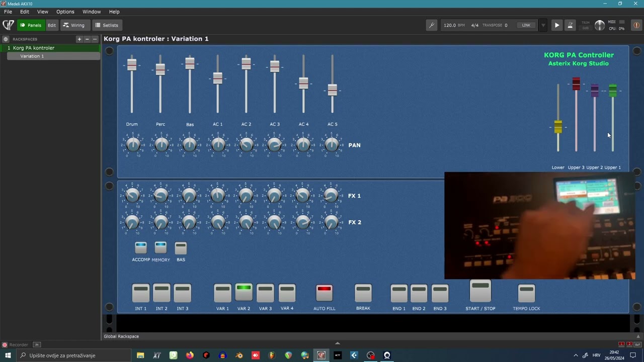Viewport: 644px width, 362px height.
Task: Click the red panic alert icon
Action: 636,25
